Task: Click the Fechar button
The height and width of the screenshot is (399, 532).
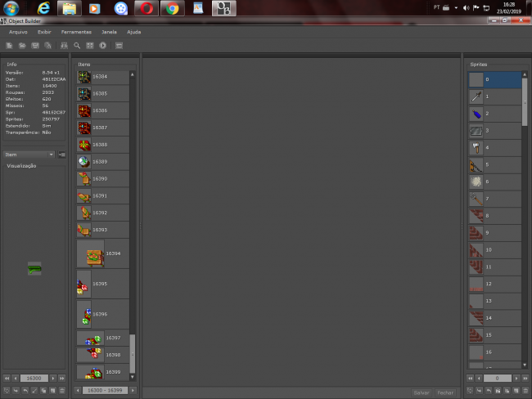Action: click(445, 392)
